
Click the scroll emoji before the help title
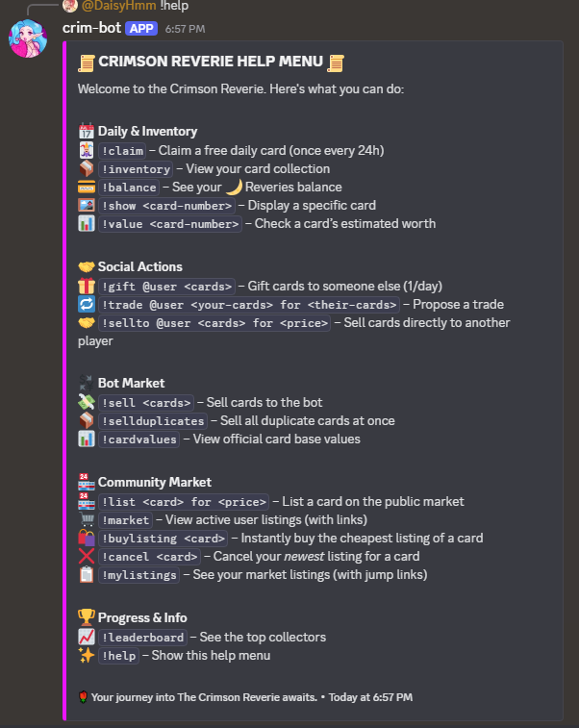click(87, 63)
